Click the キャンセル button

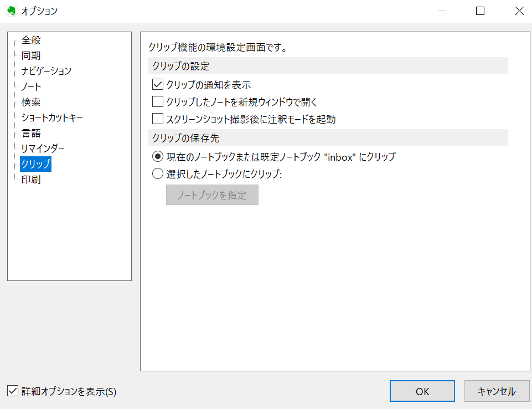click(x=497, y=391)
